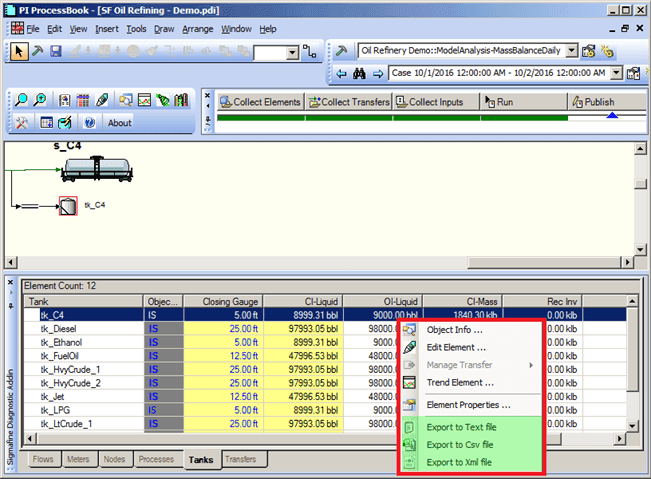The image size is (651, 479).
Task: Click the books library toolbar icon
Action: [x=181, y=100]
